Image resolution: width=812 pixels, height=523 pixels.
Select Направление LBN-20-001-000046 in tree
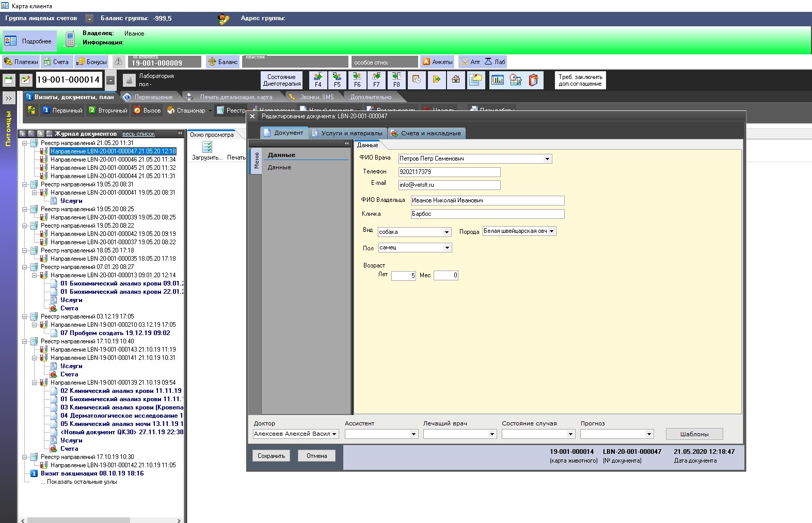(x=113, y=160)
